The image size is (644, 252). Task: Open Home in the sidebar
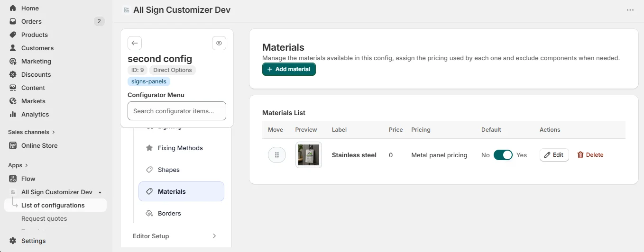point(30,8)
